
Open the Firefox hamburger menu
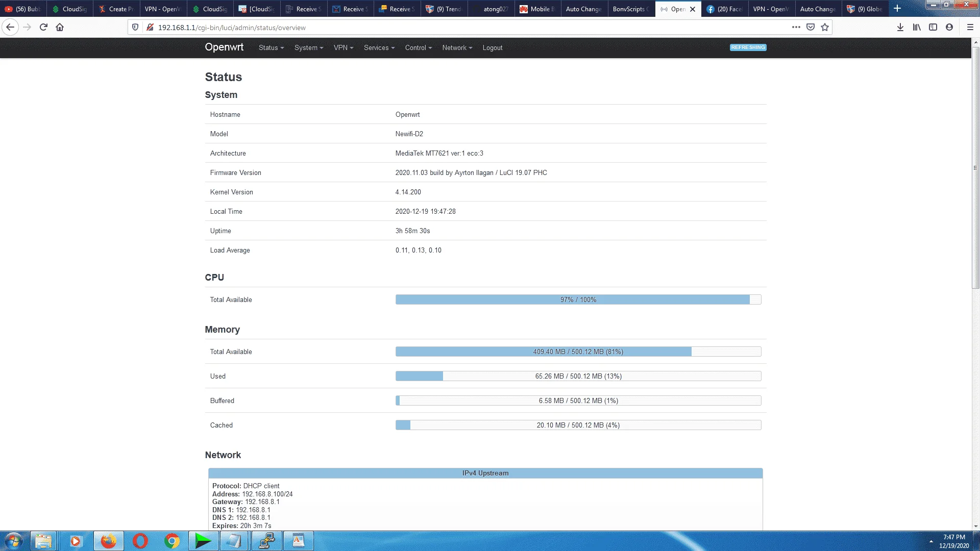(x=970, y=28)
